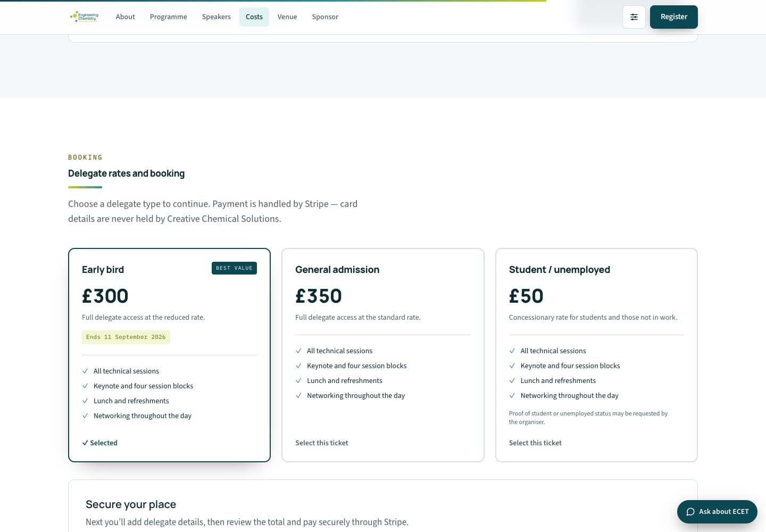Click Lunch and refreshments in General admission
Viewport: 766px width, 532px height.
coord(345,381)
